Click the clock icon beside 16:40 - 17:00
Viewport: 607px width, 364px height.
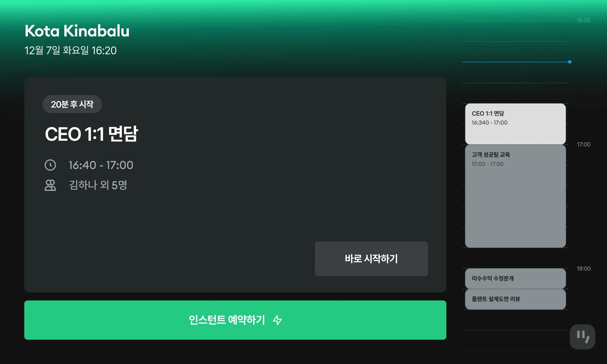50,165
